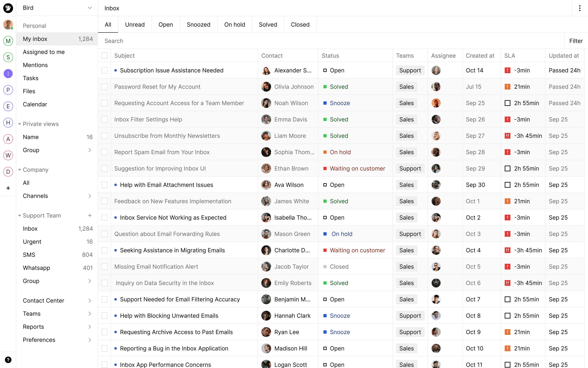Click Emma Davis contact avatar
This screenshot has height=368, width=588.
tap(266, 120)
